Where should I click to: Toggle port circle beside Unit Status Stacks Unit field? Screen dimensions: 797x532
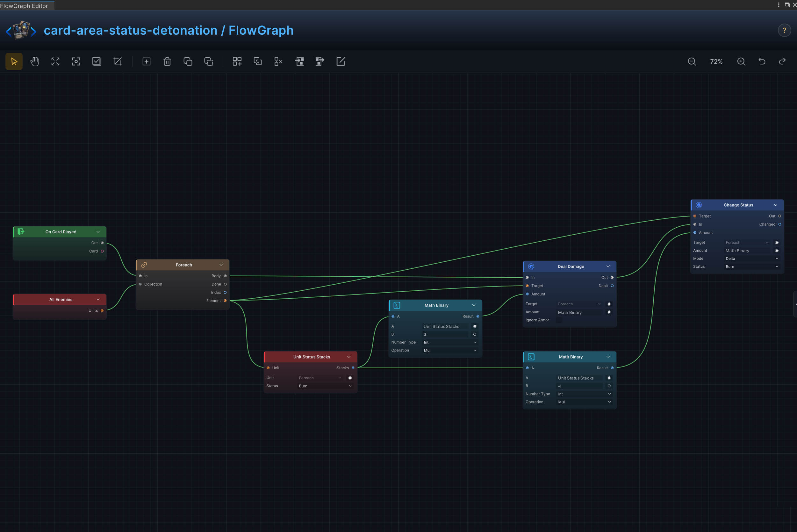(x=350, y=378)
